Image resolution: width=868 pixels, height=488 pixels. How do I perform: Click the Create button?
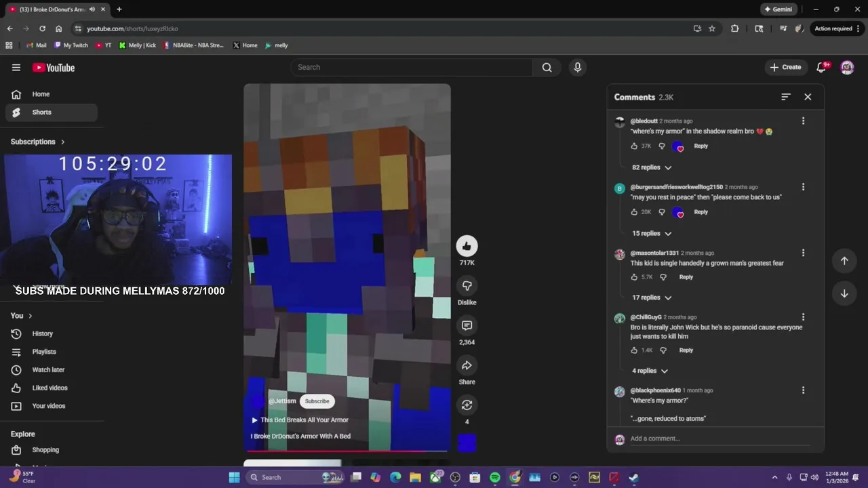coord(786,67)
